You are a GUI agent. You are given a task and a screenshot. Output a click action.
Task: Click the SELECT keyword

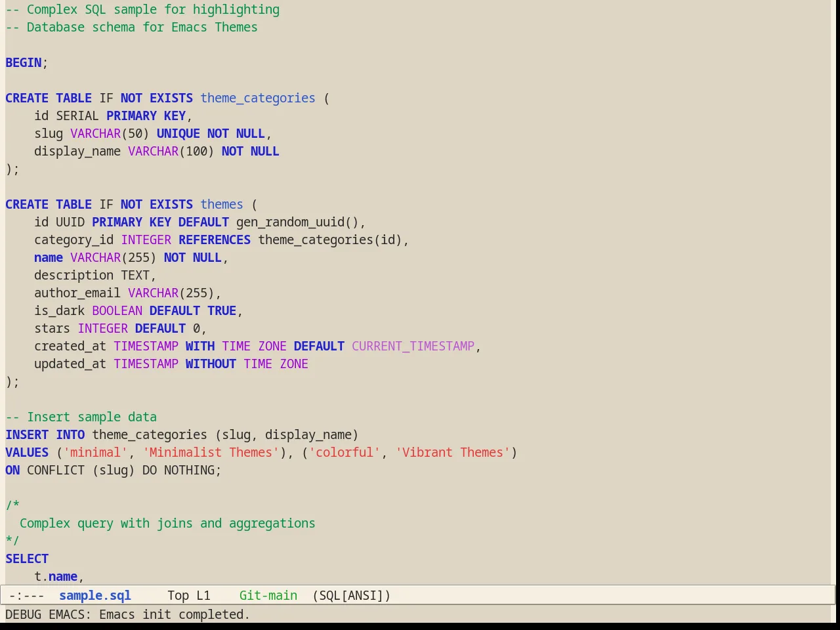27,558
